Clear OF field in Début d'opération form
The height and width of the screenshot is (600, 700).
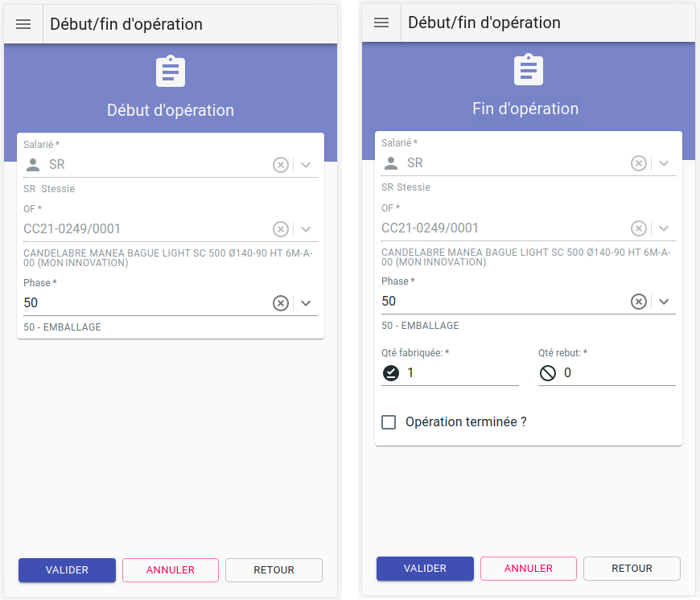click(x=280, y=229)
